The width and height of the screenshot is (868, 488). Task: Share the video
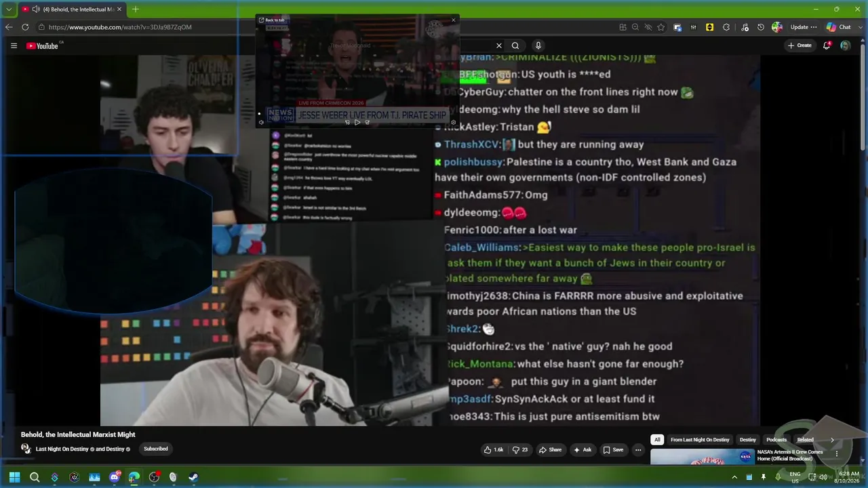pos(550,449)
